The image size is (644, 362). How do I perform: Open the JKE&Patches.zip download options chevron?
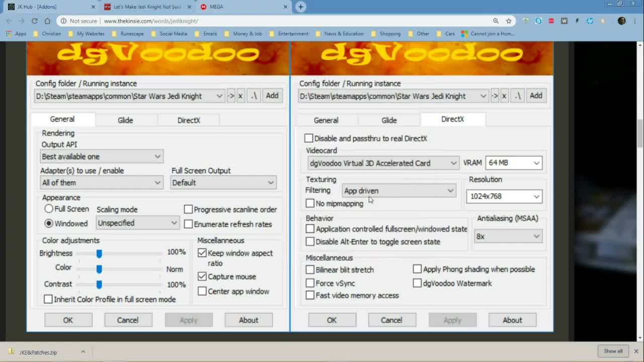83,352
